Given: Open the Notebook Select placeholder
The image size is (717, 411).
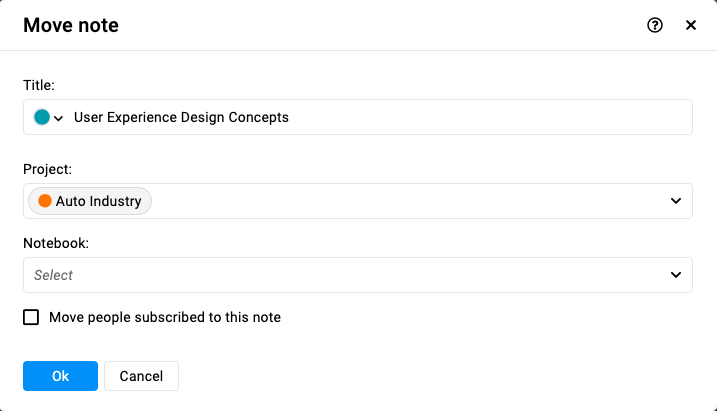Looking at the screenshot, I should pos(53,275).
